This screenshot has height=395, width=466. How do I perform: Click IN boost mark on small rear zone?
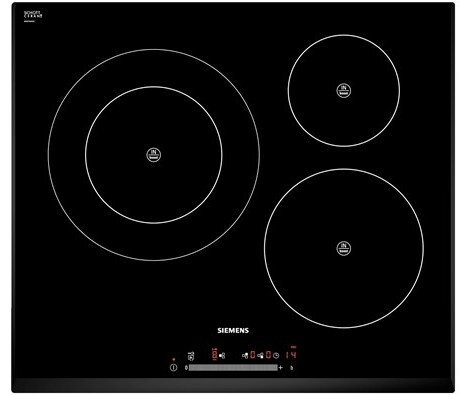(x=344, y=90)
